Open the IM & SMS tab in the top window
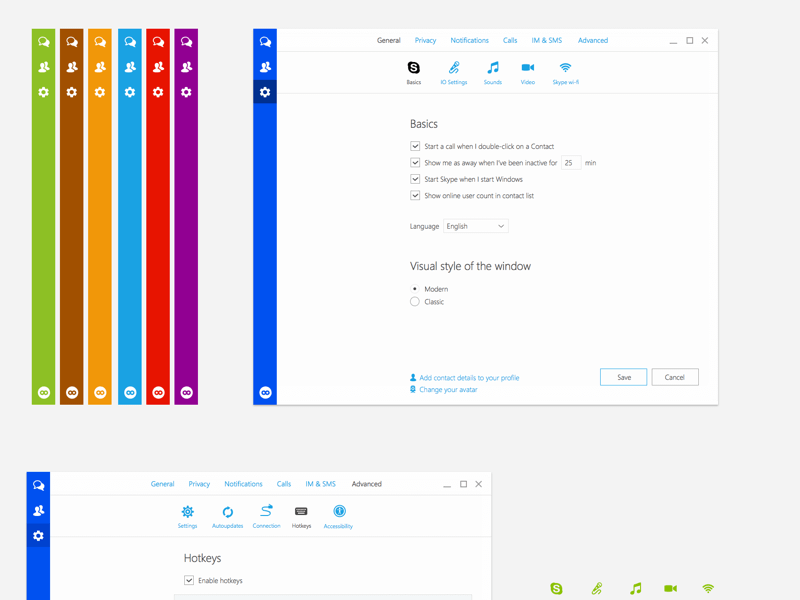Image resolution: width=800 pixels, height=600 pixels. click(x=546, y=41)
